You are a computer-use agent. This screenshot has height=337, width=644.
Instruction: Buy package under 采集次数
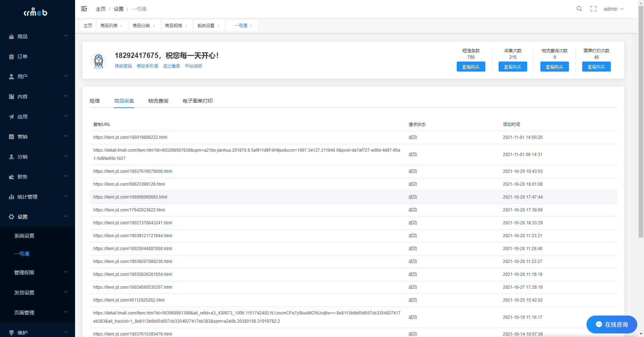coord(513,67)
